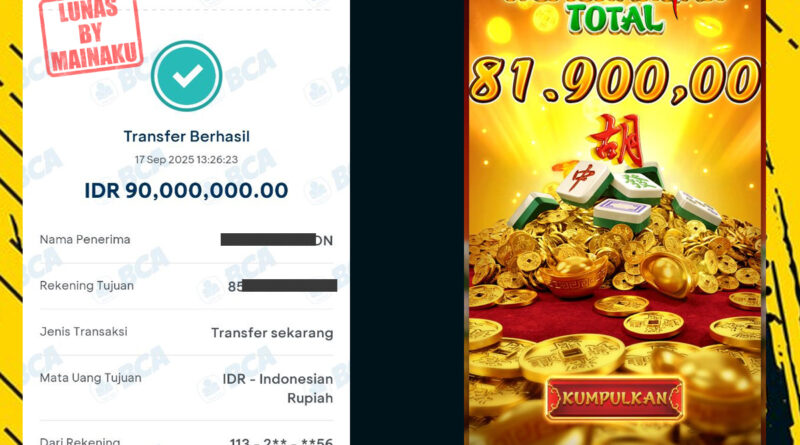Click the Jenis Transaksi label
800x445 pixels.
coord(84,332)
